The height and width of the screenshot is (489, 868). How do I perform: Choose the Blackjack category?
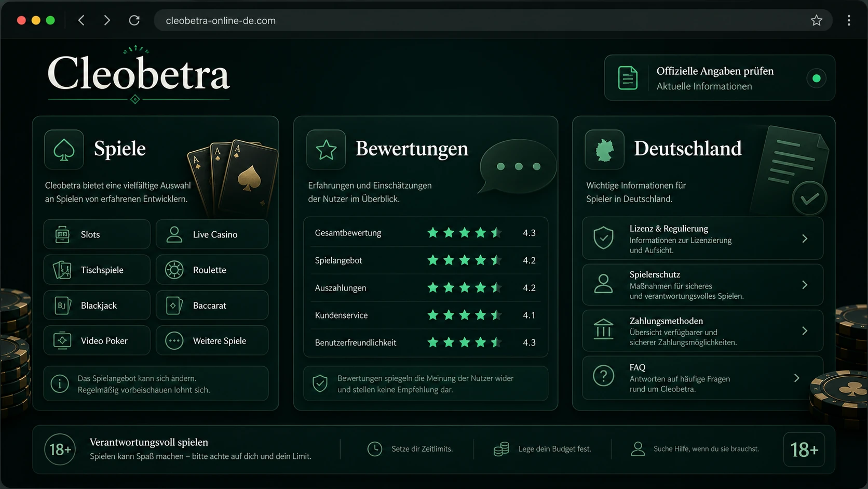point(97,305)
